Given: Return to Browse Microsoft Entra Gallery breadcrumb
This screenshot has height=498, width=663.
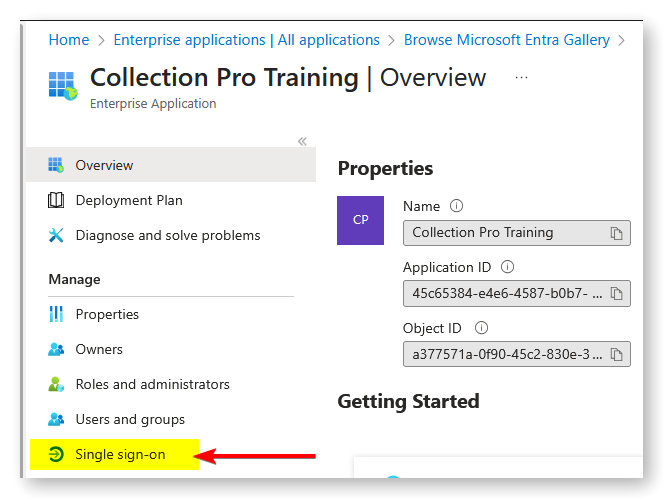Looking at the screenshot, I should coord(507,40).
